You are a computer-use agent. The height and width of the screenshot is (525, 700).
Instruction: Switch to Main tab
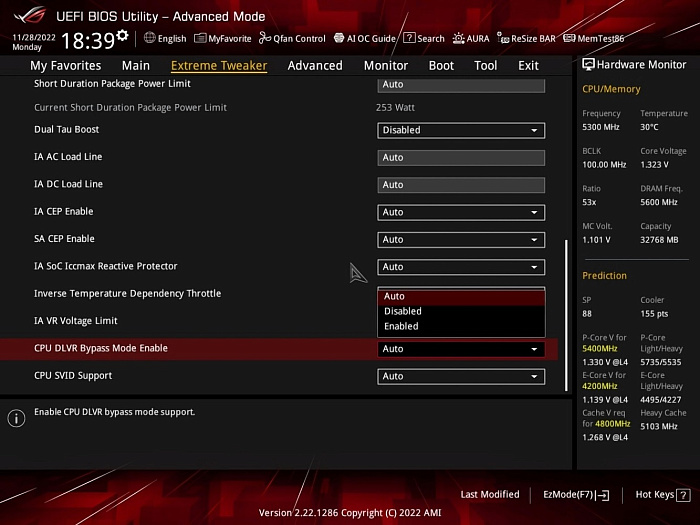136,66
